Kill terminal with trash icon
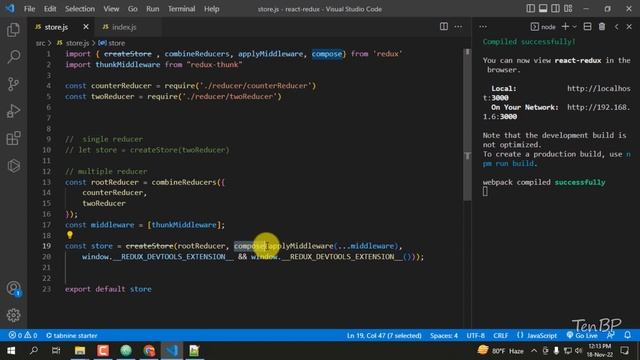Viewport: 640px width, 360px height. 602,27
